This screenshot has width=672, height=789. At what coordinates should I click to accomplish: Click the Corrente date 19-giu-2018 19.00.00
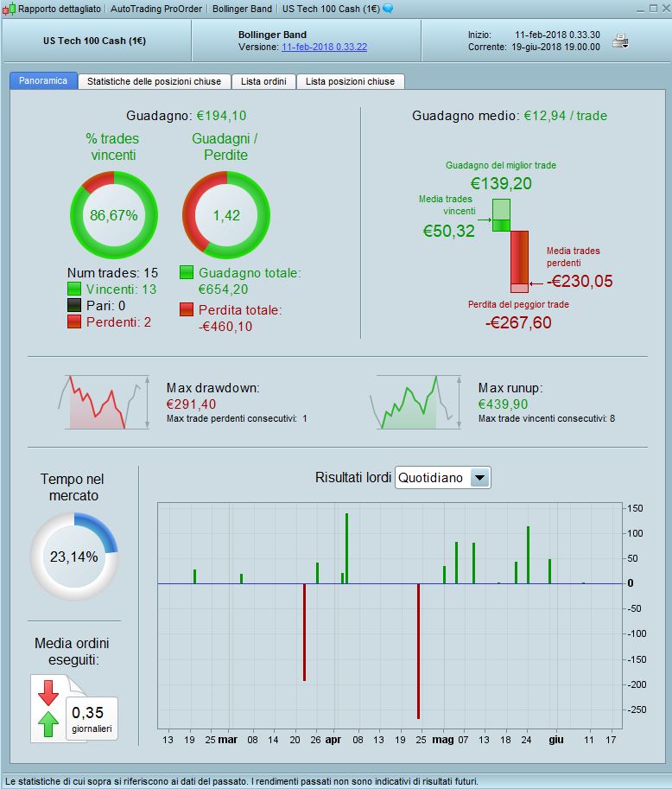tap(555, 47)
